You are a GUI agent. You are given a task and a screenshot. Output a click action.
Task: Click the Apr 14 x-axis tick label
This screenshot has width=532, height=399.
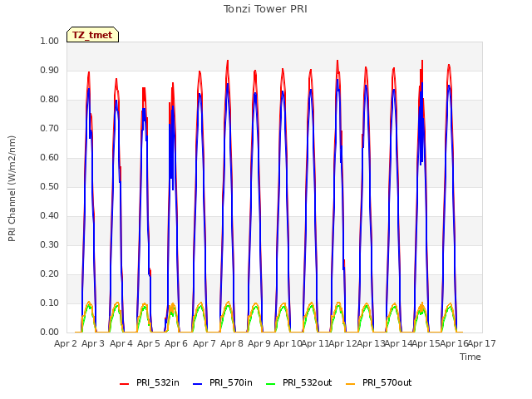click(398, 343)
